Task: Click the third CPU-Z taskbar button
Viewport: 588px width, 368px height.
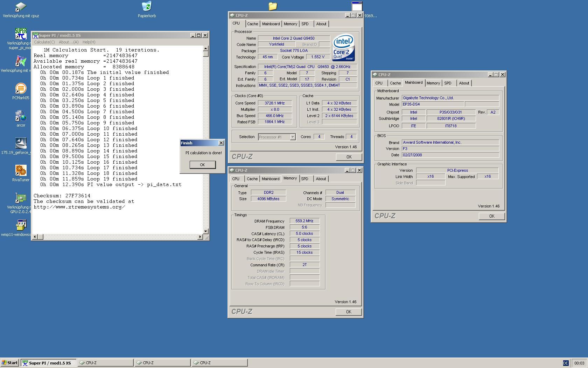Action: coord(219,363)
